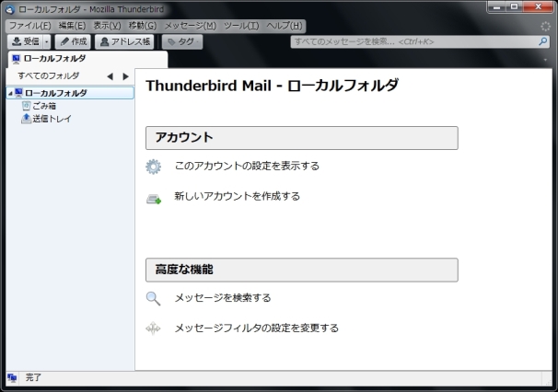This screenshot has height=392, width=558.
Task: Click the Thunderbird icon in title bar
Action: click(9, 9)
